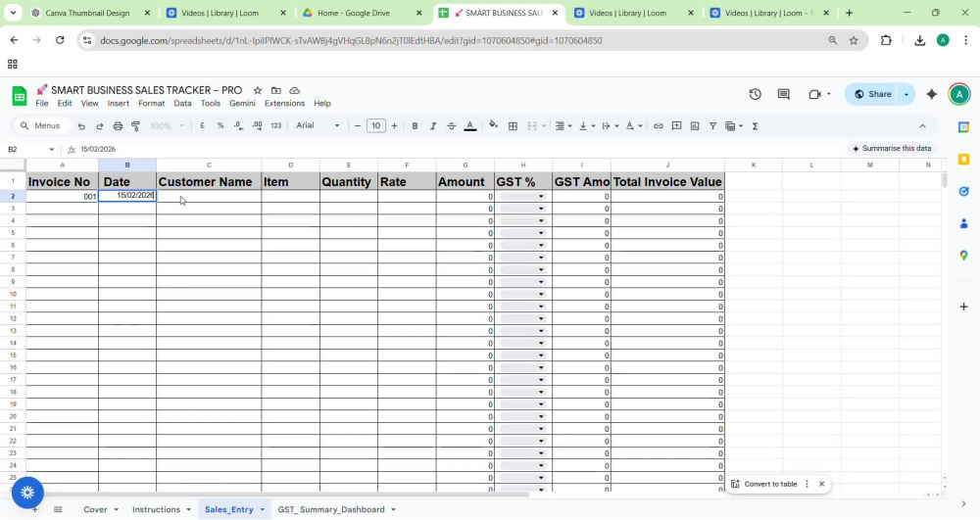Open the text colour picker
This screenshot has width=980, height=520.
[x=470, y=126]
